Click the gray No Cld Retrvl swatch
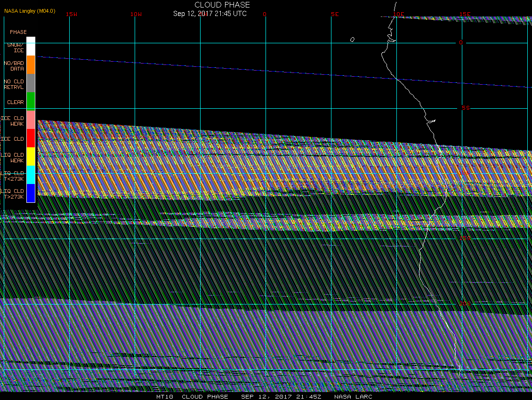Image resolution: width=532 pixels, height=400 pixels. (x=31, y=83)
